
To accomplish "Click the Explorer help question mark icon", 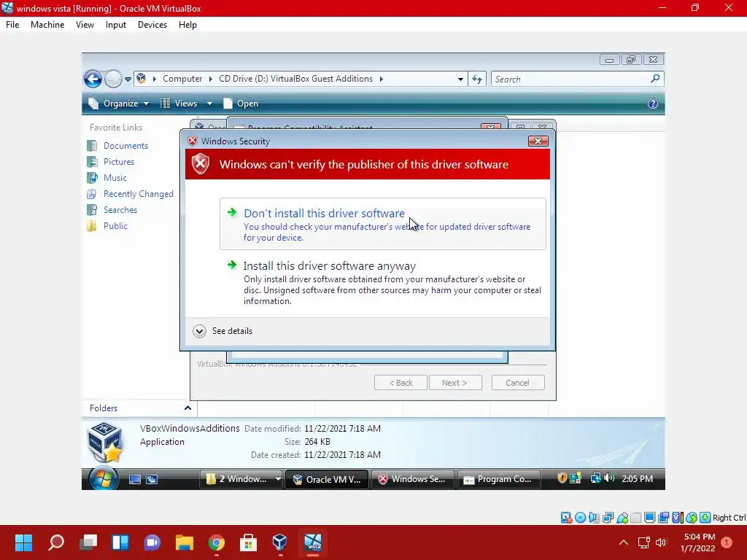I will (653, 104).
